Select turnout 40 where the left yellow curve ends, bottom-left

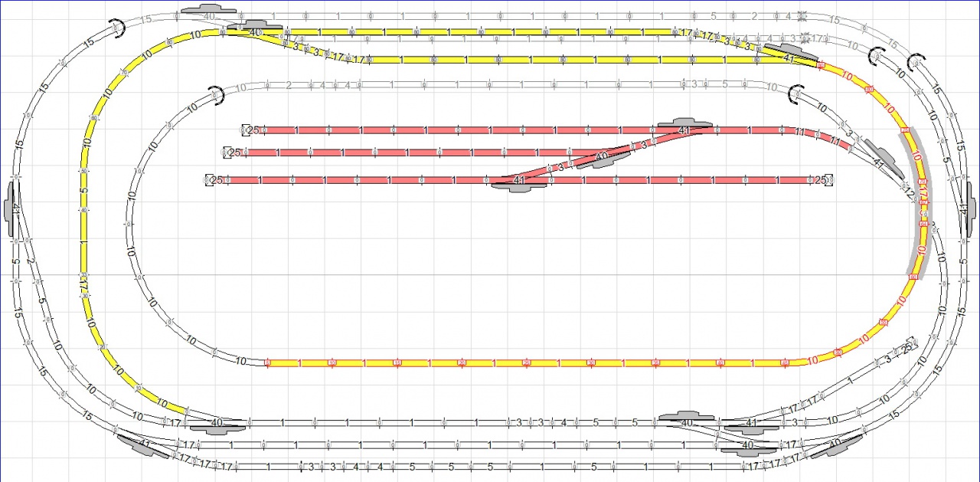click(x=217, y=422)
